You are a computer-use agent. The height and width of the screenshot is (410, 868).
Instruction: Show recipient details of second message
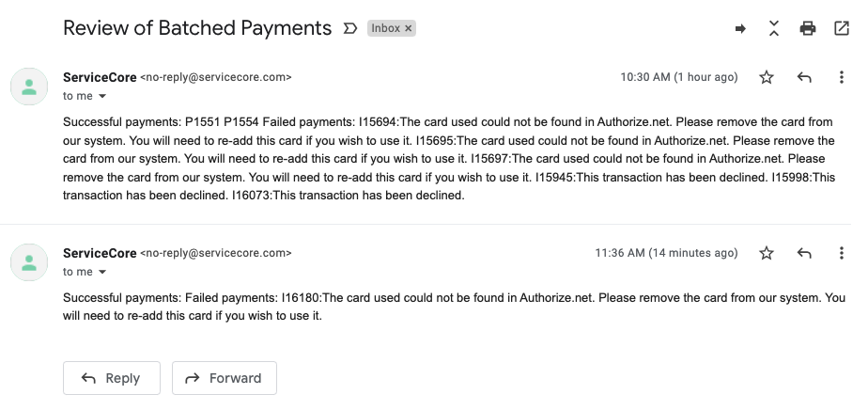pos(102,272)
